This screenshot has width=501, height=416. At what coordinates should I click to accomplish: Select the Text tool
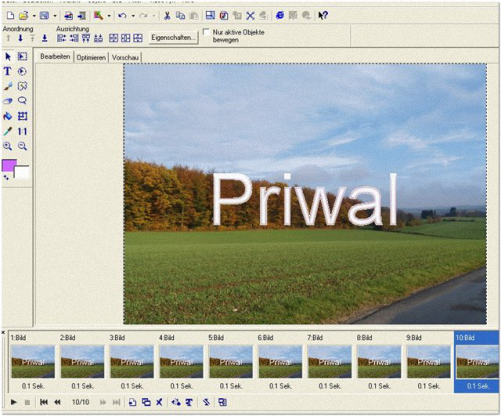7,71
